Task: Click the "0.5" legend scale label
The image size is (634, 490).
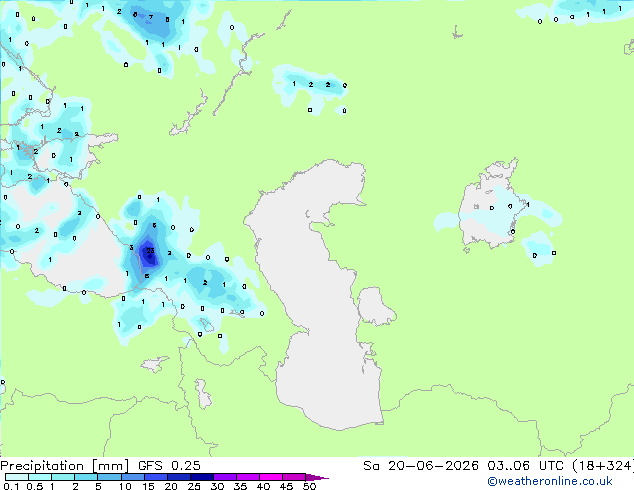Action: 35,486
